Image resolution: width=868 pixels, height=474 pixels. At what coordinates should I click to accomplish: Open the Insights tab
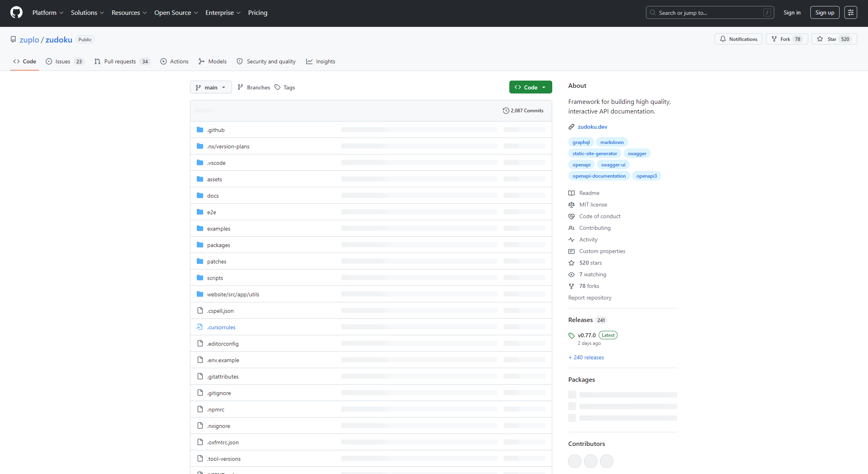point(321,61)
